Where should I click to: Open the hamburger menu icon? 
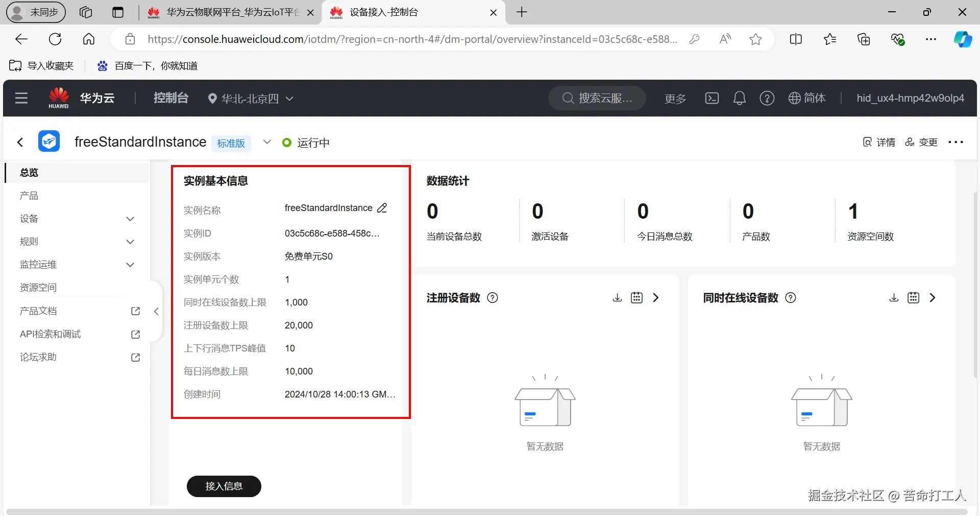pyautogui.click(x=21, y=98)
